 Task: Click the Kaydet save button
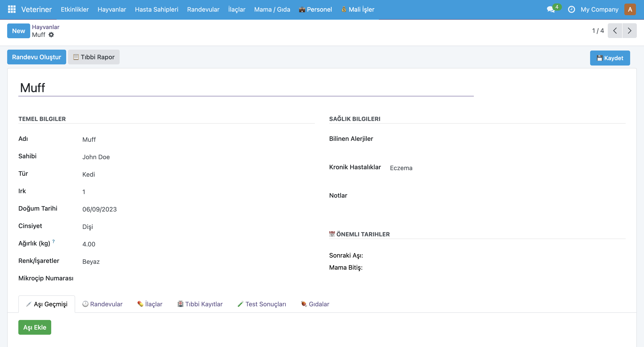pos(610,58)
